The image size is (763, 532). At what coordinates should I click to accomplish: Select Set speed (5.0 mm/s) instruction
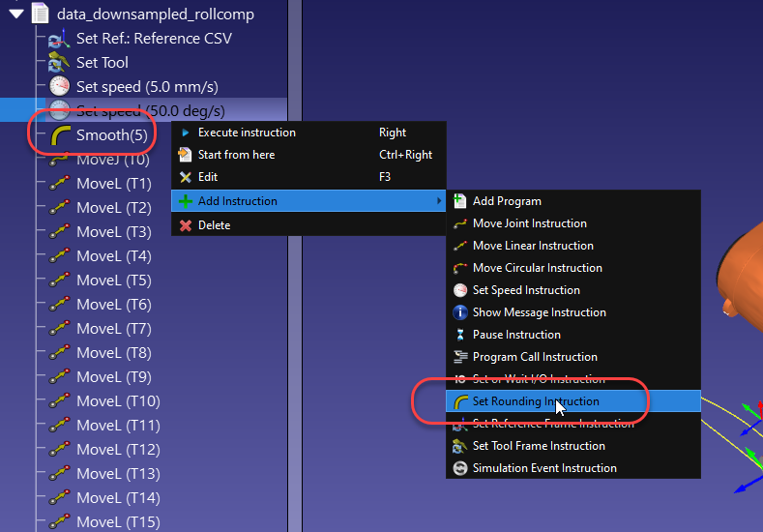[147, 87]
